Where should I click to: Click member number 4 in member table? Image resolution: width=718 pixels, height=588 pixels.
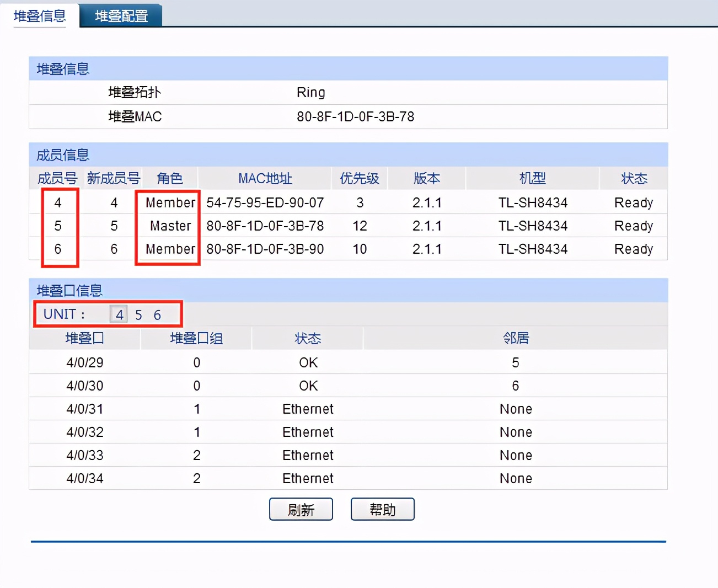click(x=58, y=202)
